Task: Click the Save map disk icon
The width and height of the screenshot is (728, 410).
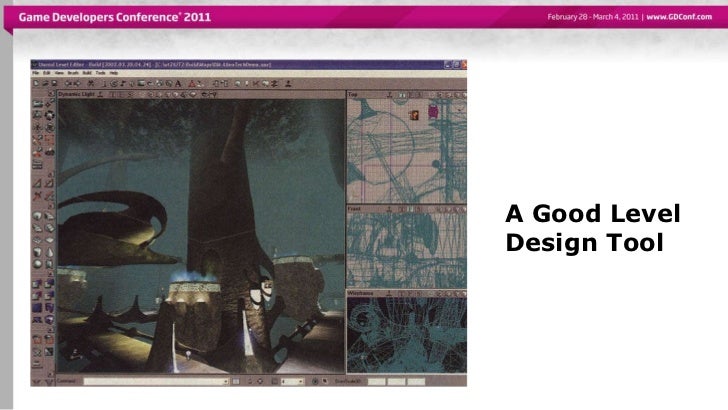Action: 54,84
